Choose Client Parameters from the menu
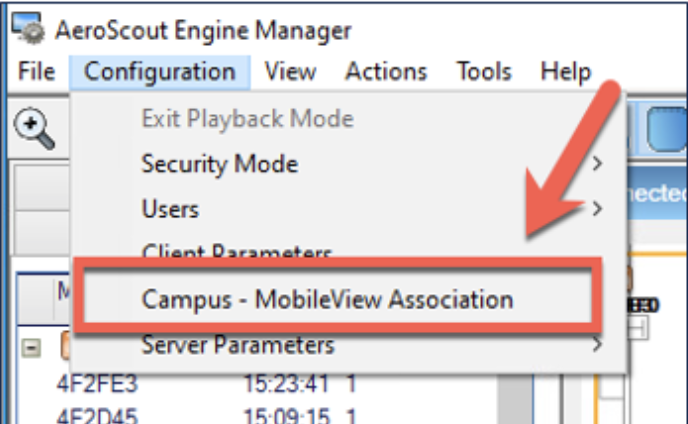 pyautogui.click(x=236, y=251)
